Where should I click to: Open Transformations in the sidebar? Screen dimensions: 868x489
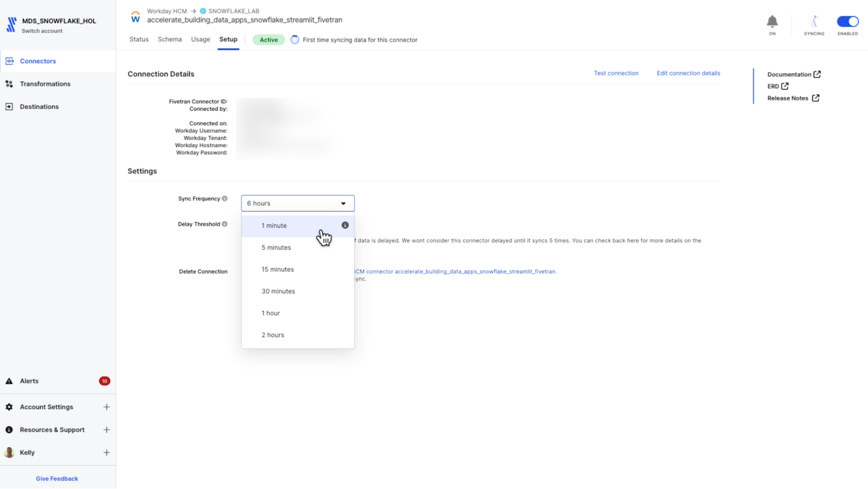click(x=58, y=84)
